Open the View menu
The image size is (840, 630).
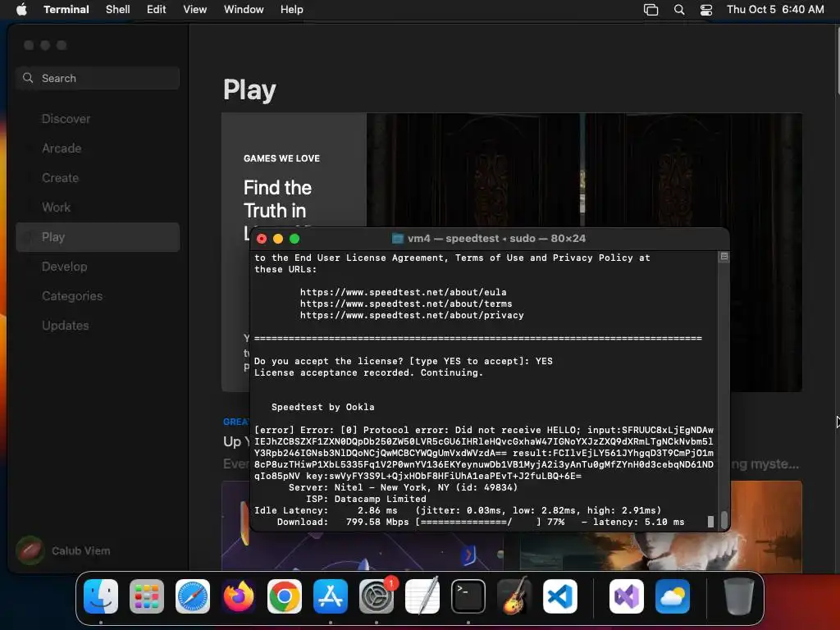(x=194, y=9)
